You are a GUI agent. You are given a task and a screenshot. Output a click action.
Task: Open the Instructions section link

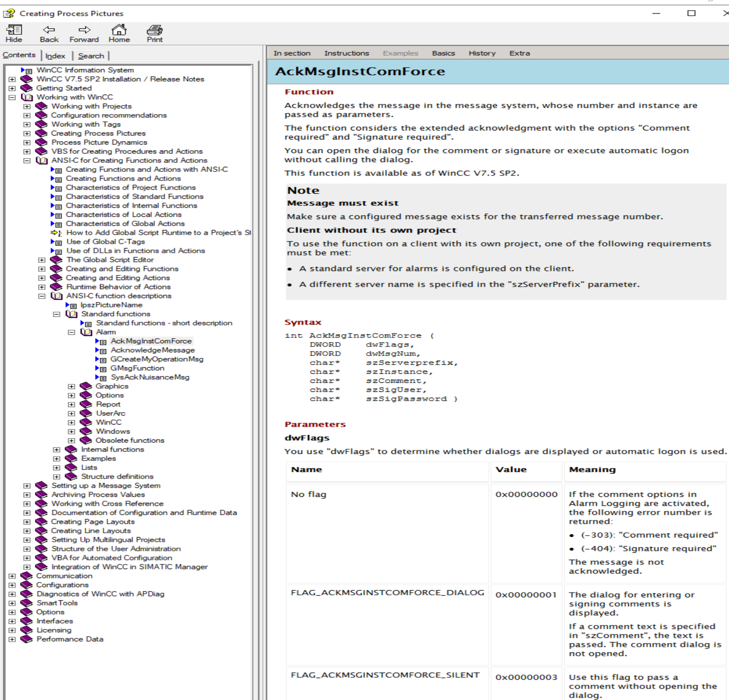[x=347, y=53]
